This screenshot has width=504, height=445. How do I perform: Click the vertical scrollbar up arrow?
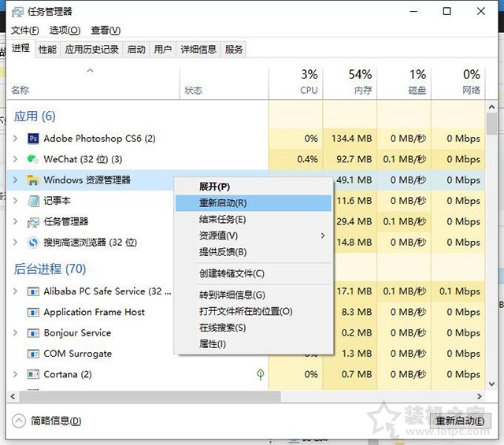tap(491, 107)
